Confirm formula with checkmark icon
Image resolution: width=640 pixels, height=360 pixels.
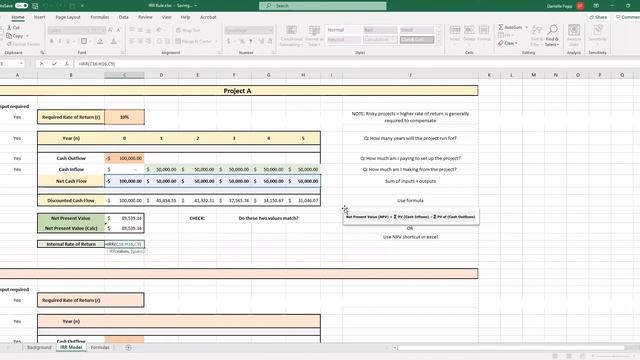[54, 64]
